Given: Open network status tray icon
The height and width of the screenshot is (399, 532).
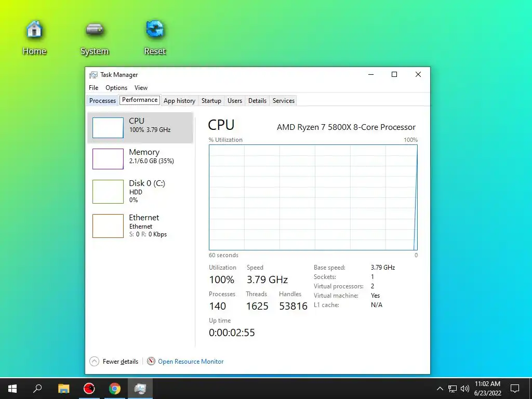Looking at the screenshot, I should 453,389.
